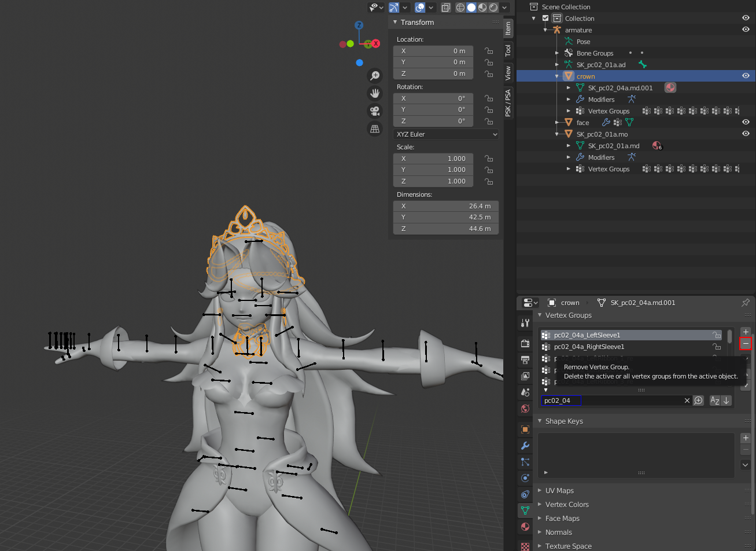Switch perspective/orthographic with the grid gizmo
756x551 pixels.
tap(375, 128)
